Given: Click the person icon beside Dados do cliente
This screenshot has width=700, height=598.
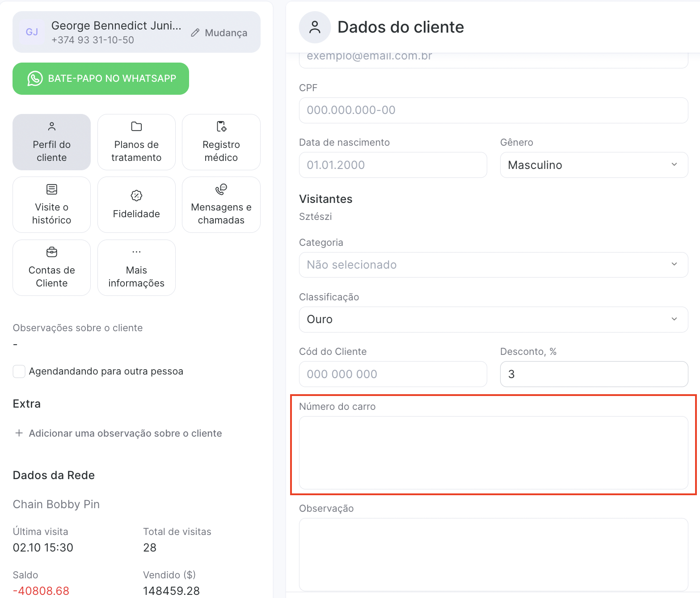Looking at the screenshot, I should point(315,27).
